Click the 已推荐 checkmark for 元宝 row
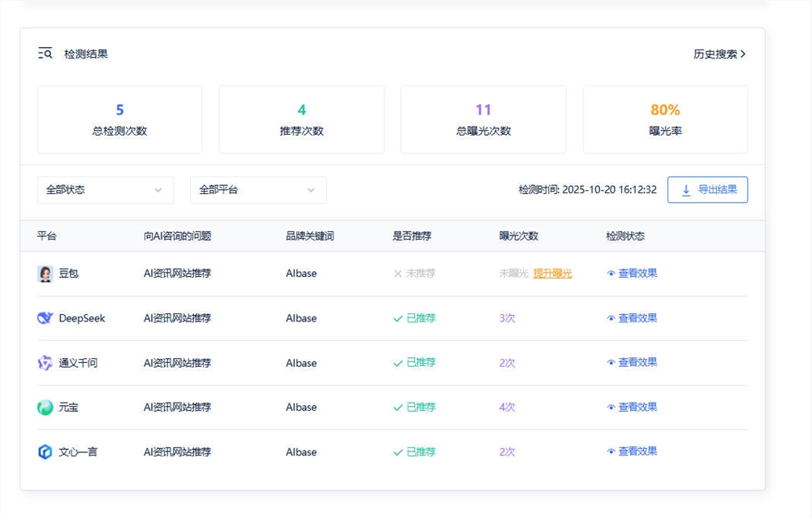The image size is (812, 518). tap(398, 408)
